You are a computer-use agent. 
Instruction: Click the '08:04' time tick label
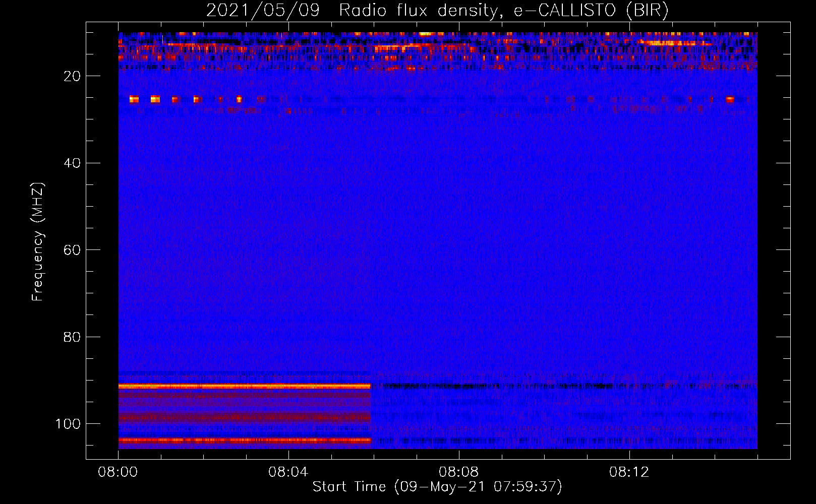[x=288, y=472]
